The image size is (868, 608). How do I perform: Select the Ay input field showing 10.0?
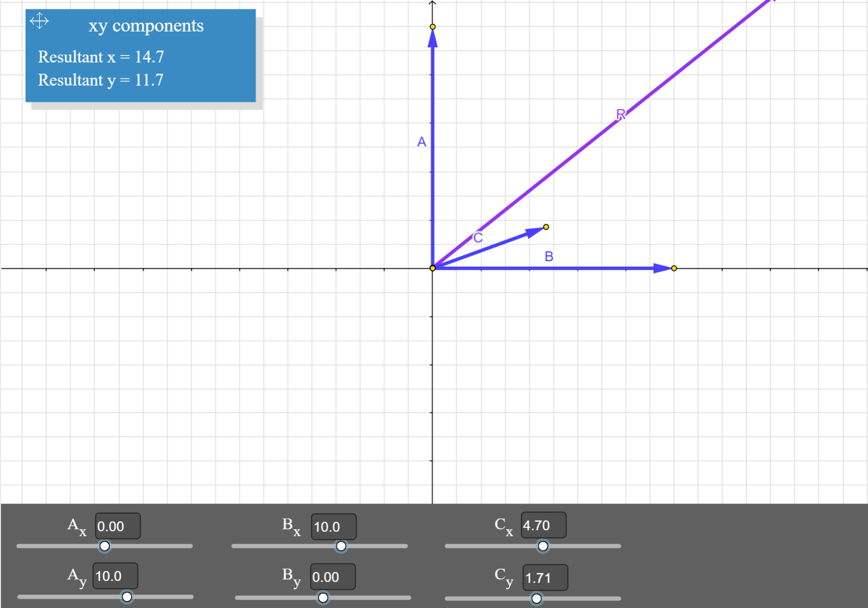pyautogui.click(x=115, y=576)
